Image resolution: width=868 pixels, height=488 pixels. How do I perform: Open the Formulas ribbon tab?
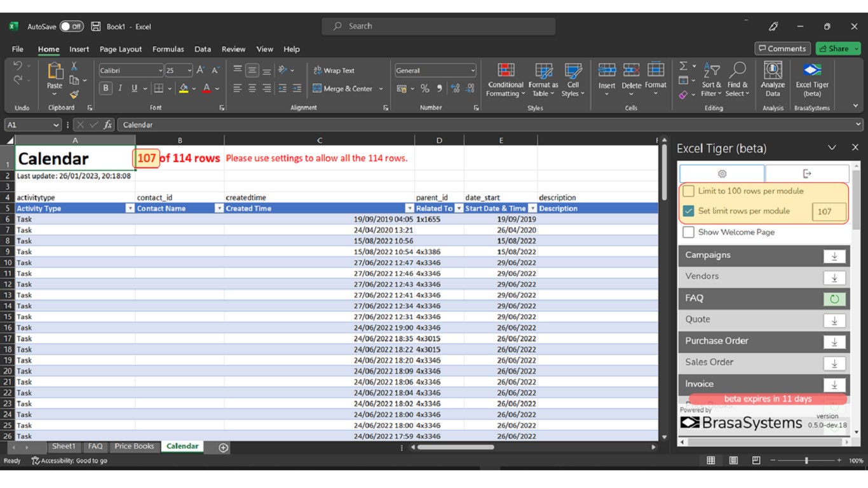point(168,49)
